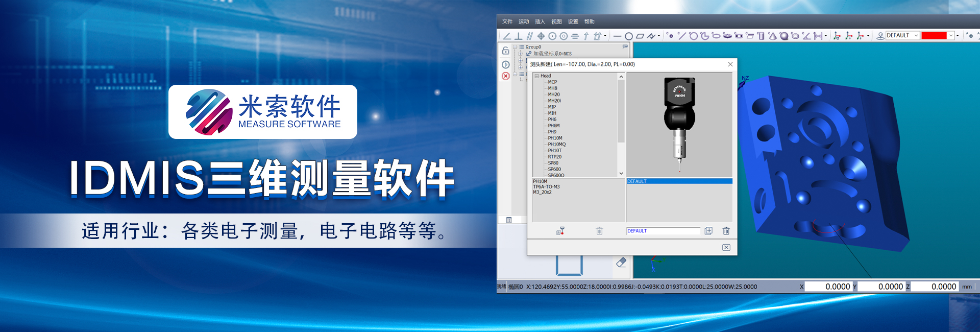Viewport: 980px width, 332px height.
Task: Open the 帮助 menu
Action: click(x=590, y=21)
